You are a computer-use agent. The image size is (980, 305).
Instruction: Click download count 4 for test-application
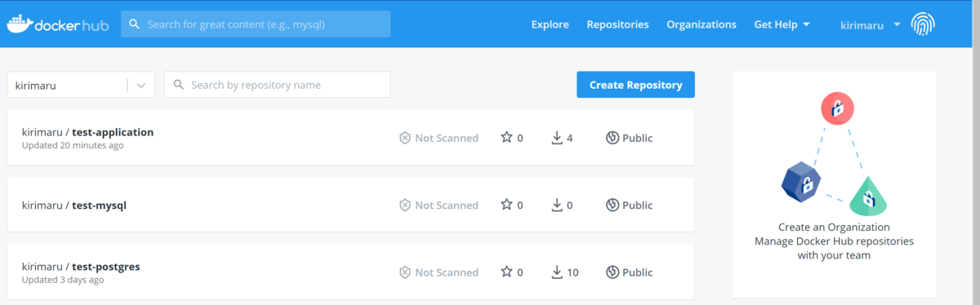tap(569, 138)
